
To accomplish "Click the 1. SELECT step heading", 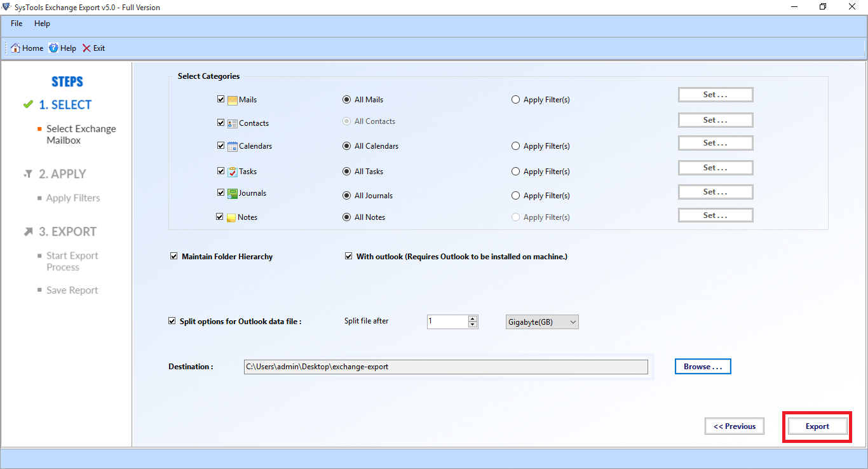I will tap(65, 105).
